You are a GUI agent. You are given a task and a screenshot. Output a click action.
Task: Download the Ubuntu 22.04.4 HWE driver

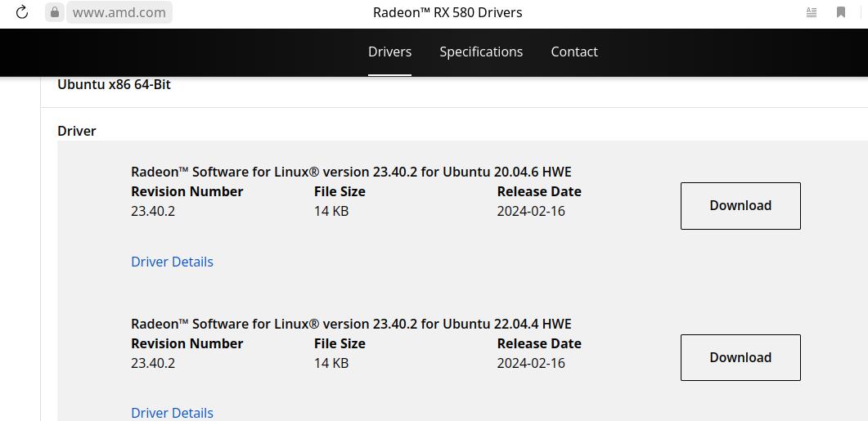coord(740,357)
